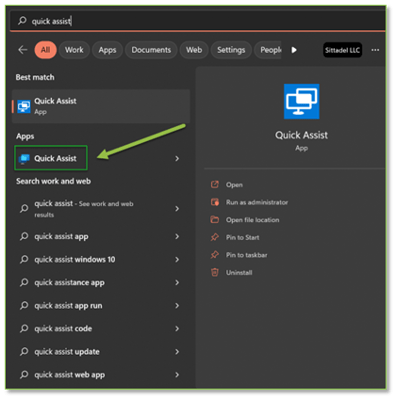Screen dimensions: 396x399
Task: Select suggestion 'quick assist windows 10'
Action: [75, 259]
